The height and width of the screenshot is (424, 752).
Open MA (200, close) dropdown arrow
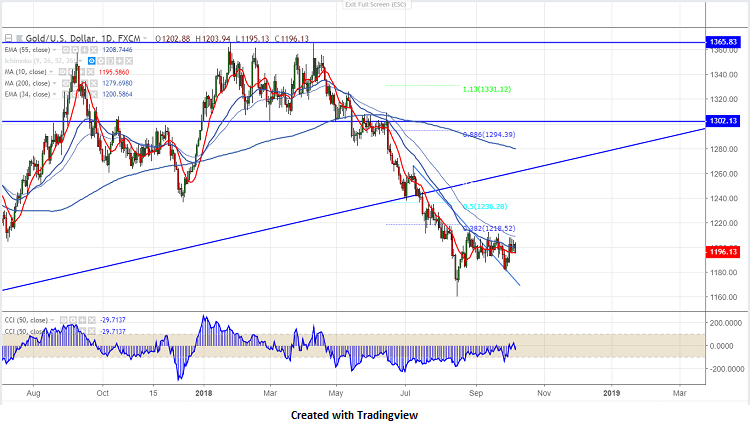(x=54, y=83)
